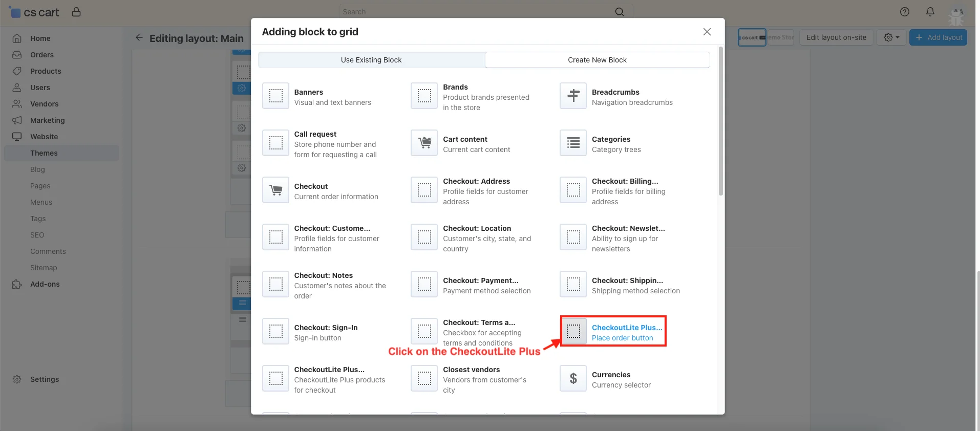Expand the gear settings dropdown in the header
980x431 pixels.
[x=891, y=37]
